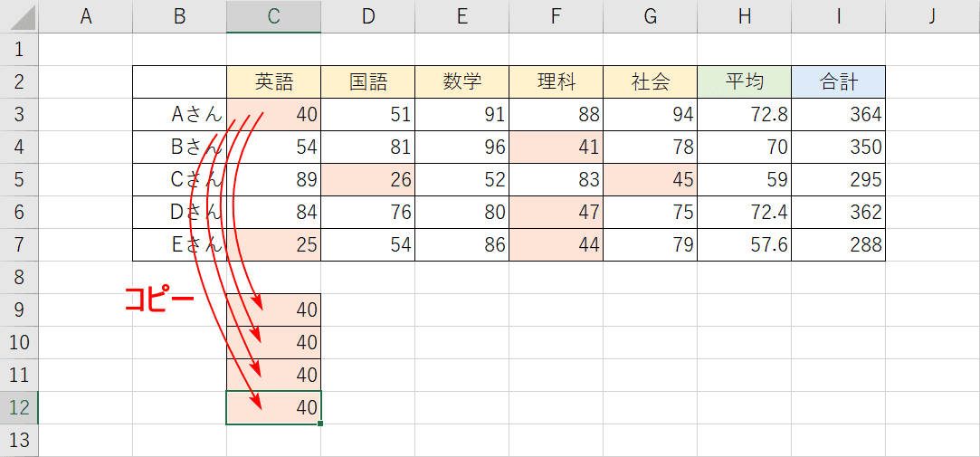Select total cell 364
980x457 pixels.
pos(838,114)
